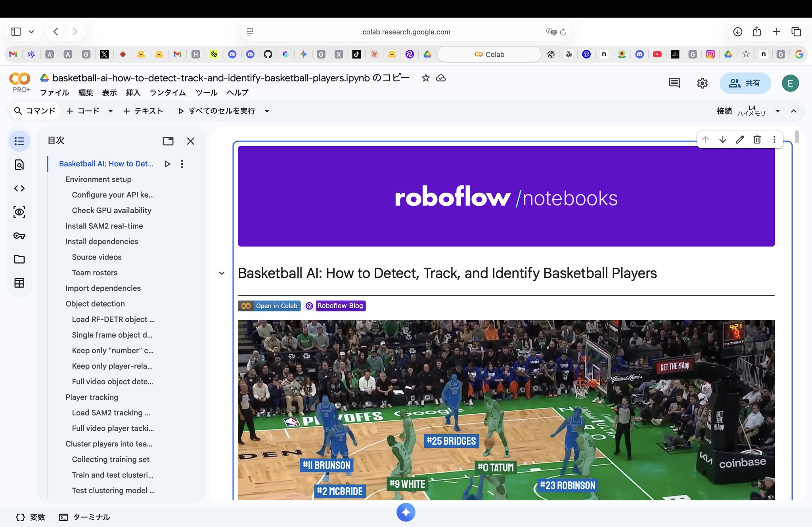Star the notebook title
The width and height of the screenshot is (812, 527).
425,78
